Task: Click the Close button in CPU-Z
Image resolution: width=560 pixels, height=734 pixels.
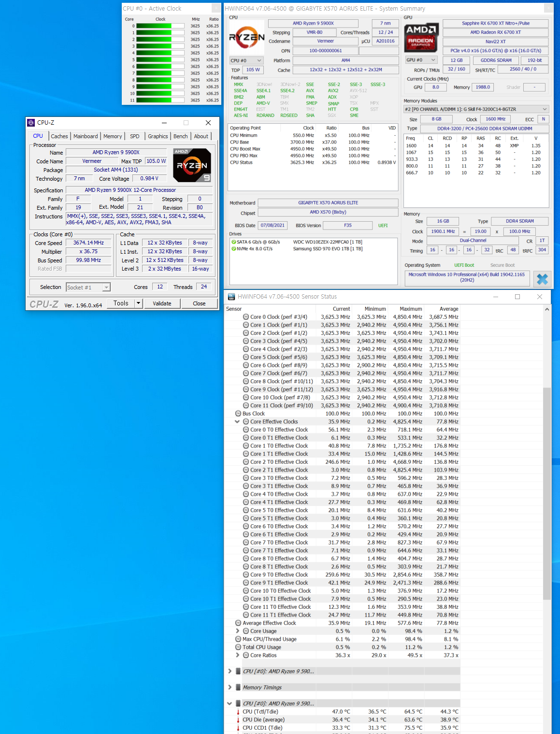Action: pos(199,303)
